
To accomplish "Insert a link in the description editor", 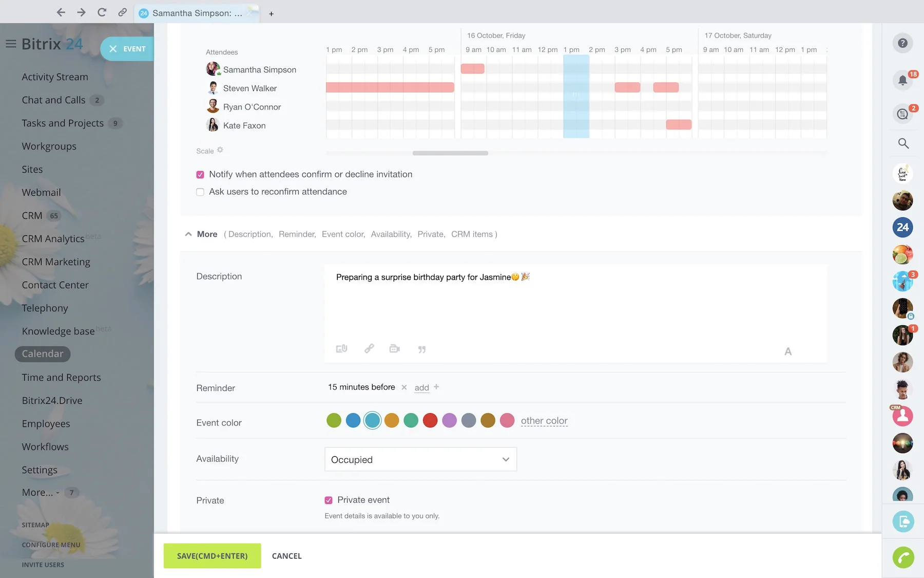I will point(369,349).
